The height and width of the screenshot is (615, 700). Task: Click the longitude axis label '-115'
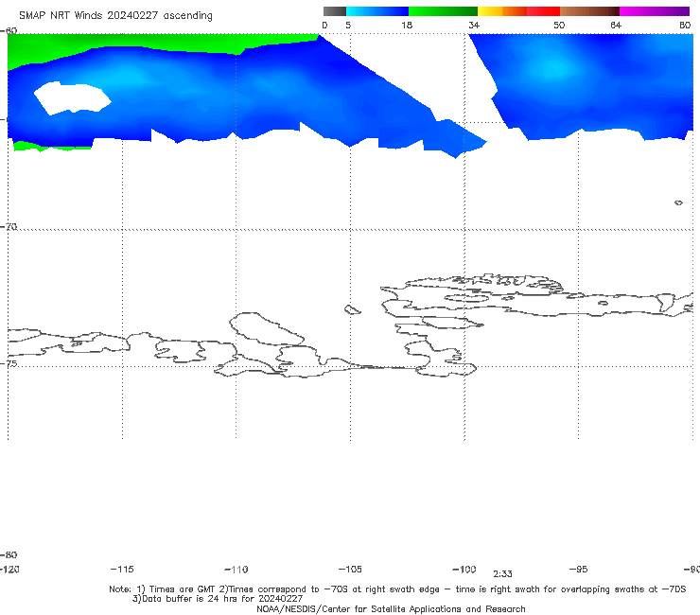tap(122, 570)
